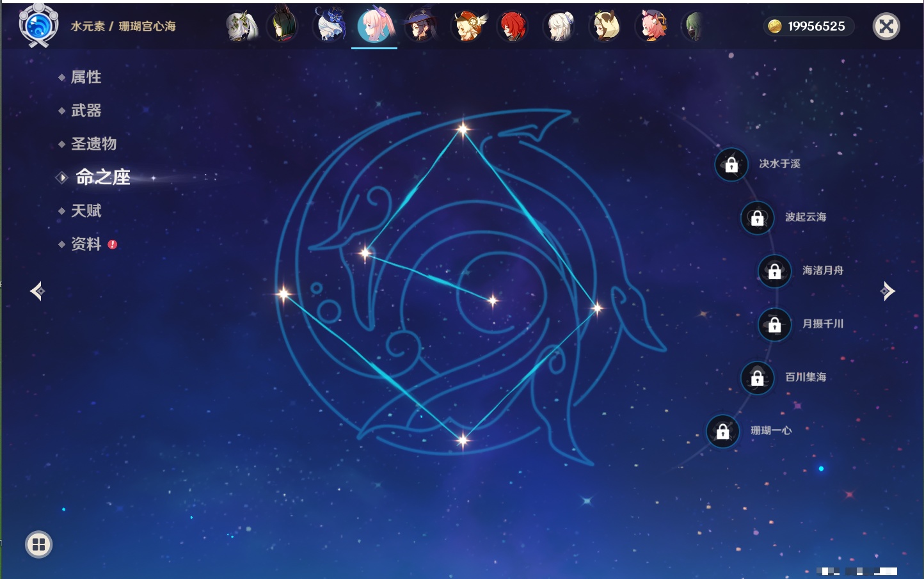Go to previous character with left arrow
This screenshot has height=579, width=924.
pyautogui.click(x=37, y=291)
